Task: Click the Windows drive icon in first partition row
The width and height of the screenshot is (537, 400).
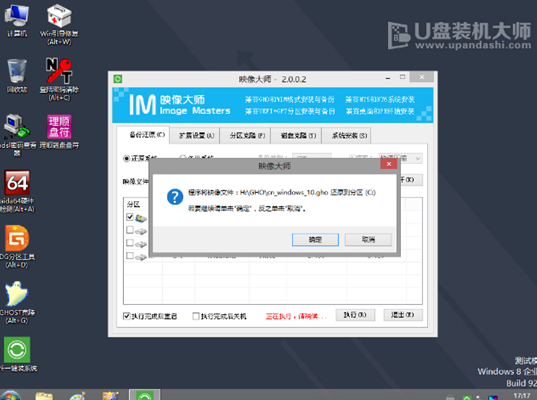Action: pyautogui.click(x=141, y=218)
